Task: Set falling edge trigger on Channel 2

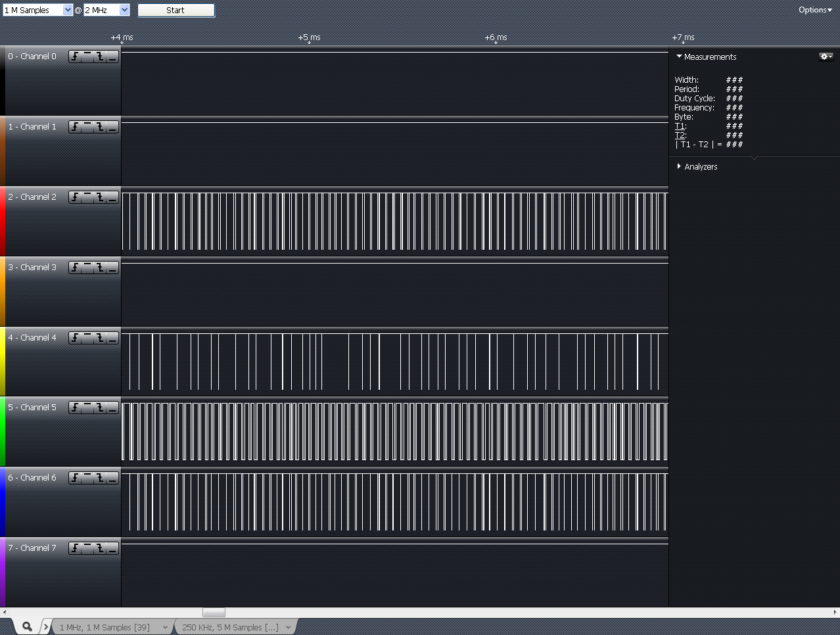Action: point(100,197)
